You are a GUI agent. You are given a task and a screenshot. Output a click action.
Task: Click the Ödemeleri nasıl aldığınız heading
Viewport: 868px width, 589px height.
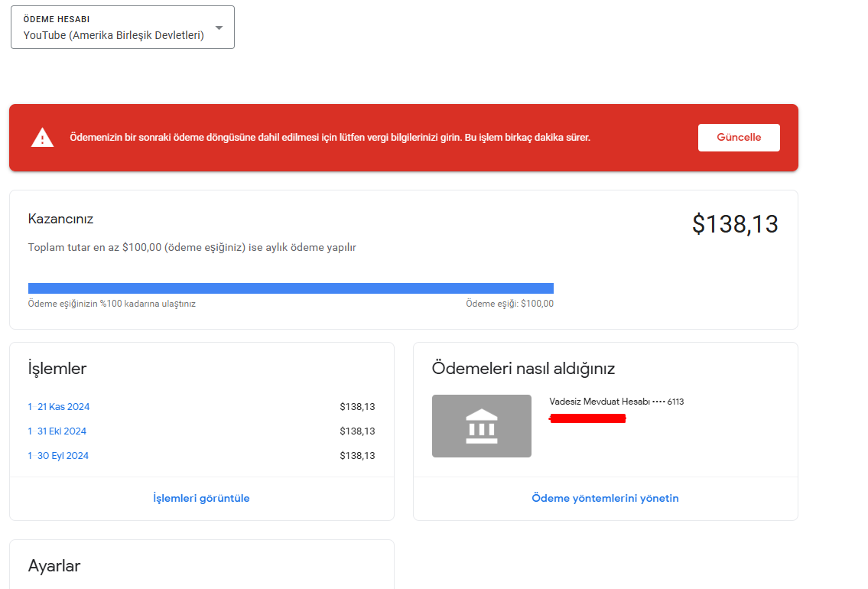tap(523, 368)
